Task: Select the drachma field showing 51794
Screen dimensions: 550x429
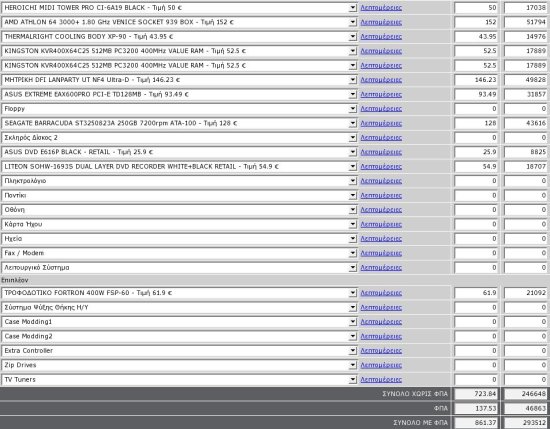Action: click(526, 22)
